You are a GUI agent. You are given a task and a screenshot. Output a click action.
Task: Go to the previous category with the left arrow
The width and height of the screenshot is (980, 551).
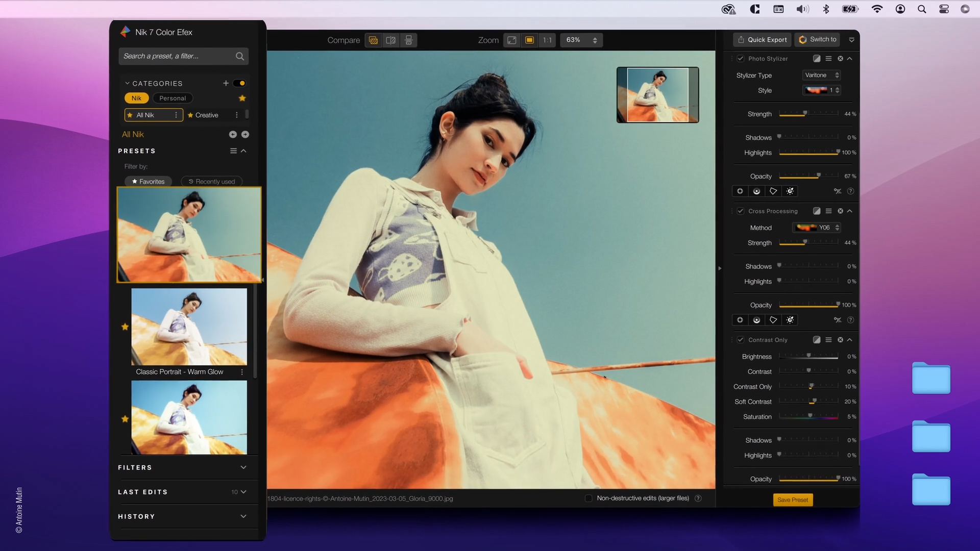coord(233,134)
